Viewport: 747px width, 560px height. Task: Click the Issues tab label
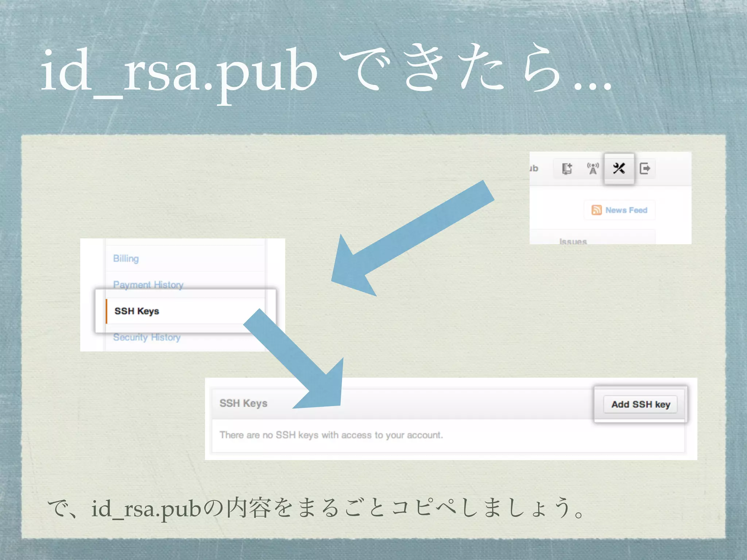(x=573, y=241)
